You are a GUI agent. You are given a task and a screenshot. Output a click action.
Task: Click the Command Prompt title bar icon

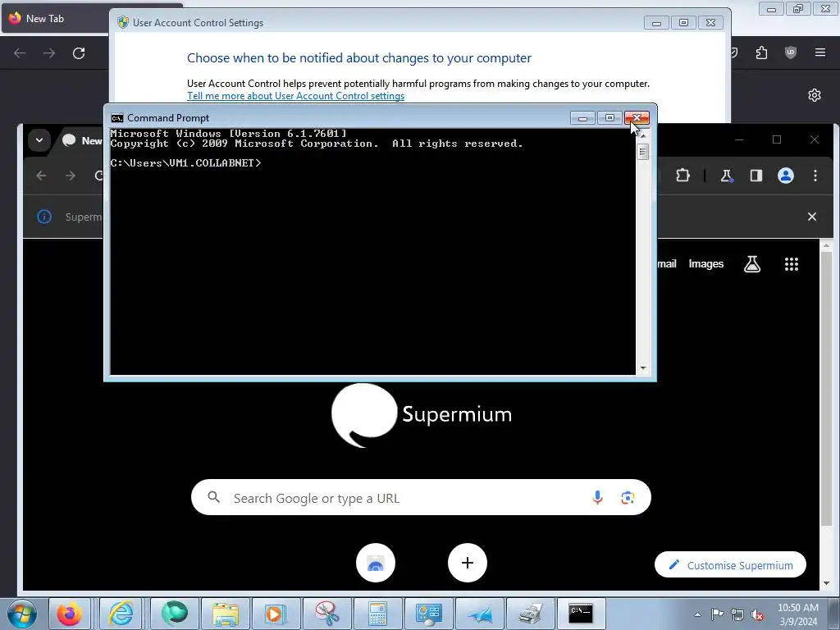pos(116,118)
